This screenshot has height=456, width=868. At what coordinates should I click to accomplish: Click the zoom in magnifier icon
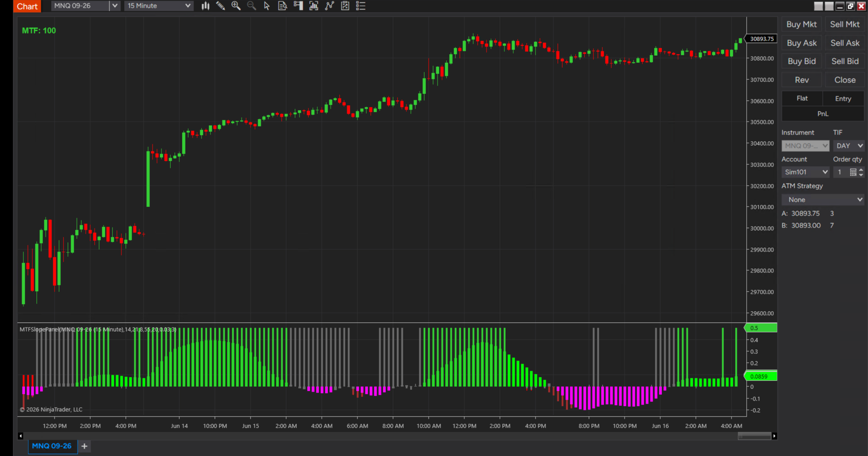(236, 6)
